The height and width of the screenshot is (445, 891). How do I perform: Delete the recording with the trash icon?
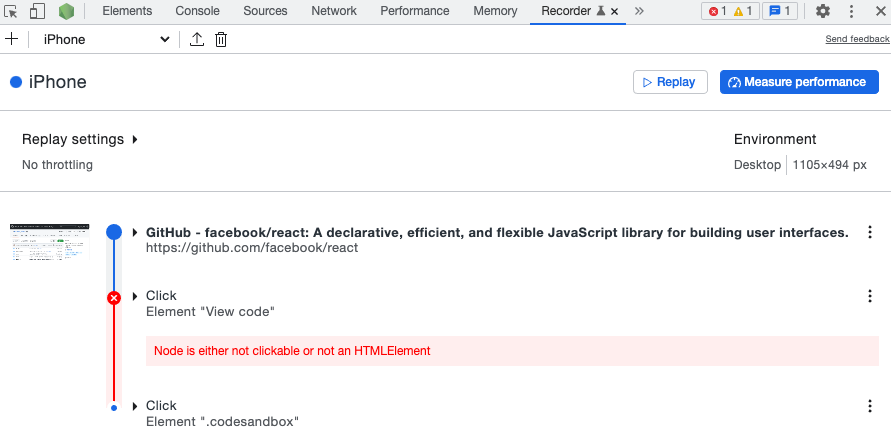[x=221, y=39]
